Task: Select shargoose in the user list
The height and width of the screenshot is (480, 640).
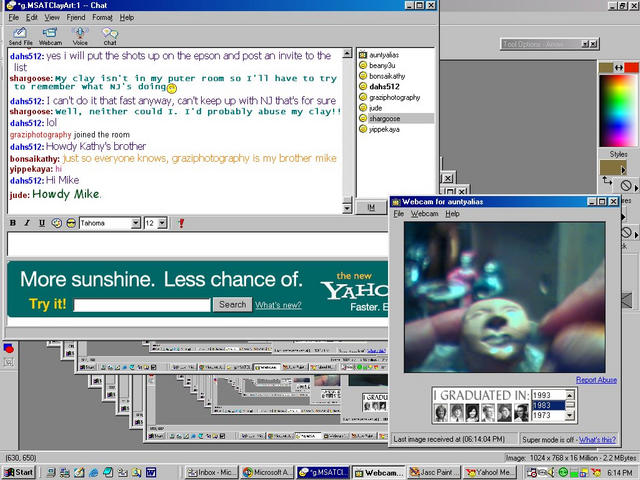Action: (x=396, y=118)
